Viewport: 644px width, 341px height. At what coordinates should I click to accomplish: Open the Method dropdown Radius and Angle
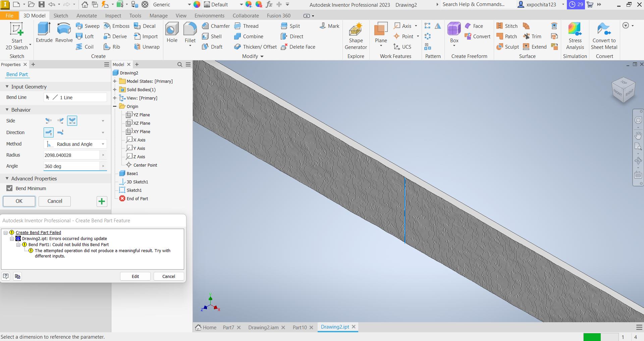pyautogui.click(x=75, y=144)
